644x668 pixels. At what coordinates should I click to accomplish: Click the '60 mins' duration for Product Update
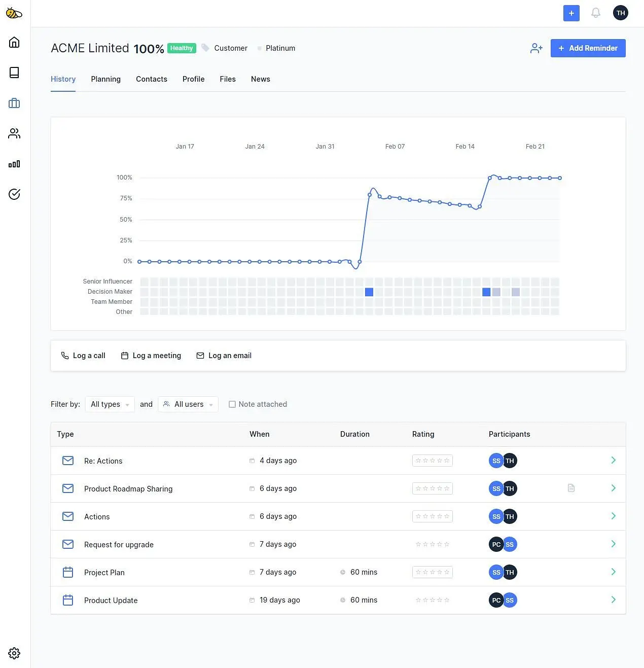pyautogui.click(x=364, y=600)
